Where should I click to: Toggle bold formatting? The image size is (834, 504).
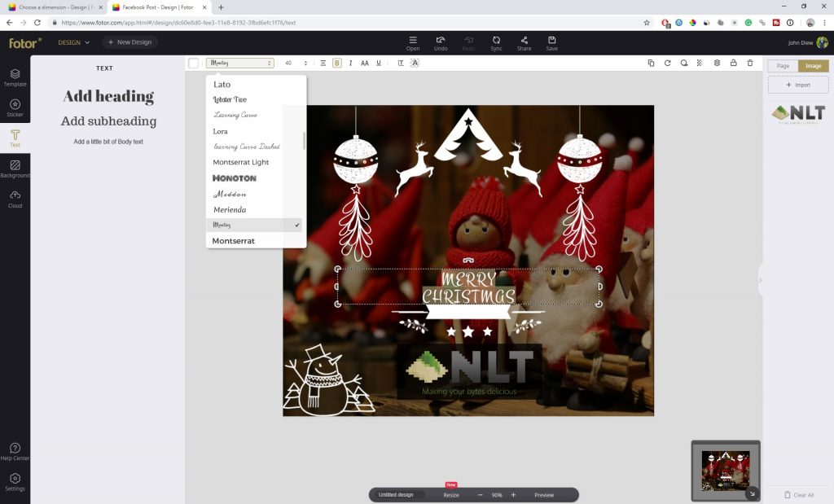(x=336, y=63)
